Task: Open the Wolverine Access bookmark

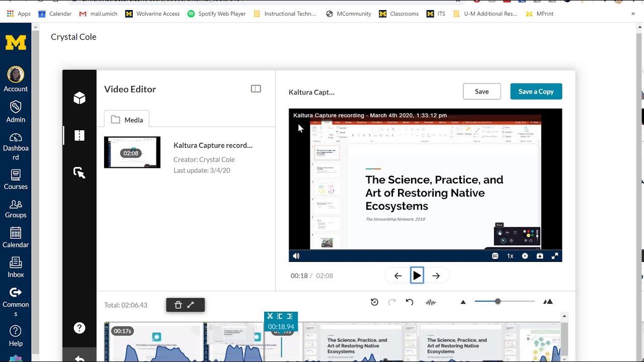Action: tap(152, 14)
